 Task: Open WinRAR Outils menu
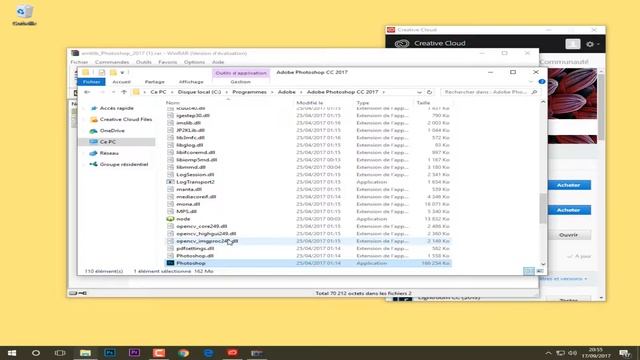144,62
